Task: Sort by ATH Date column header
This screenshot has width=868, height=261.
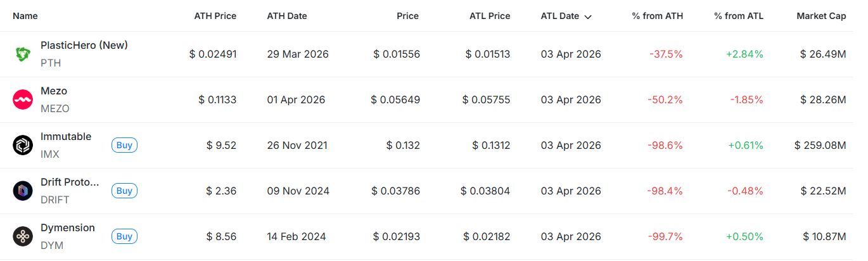Action: click(x=287, y=16)
